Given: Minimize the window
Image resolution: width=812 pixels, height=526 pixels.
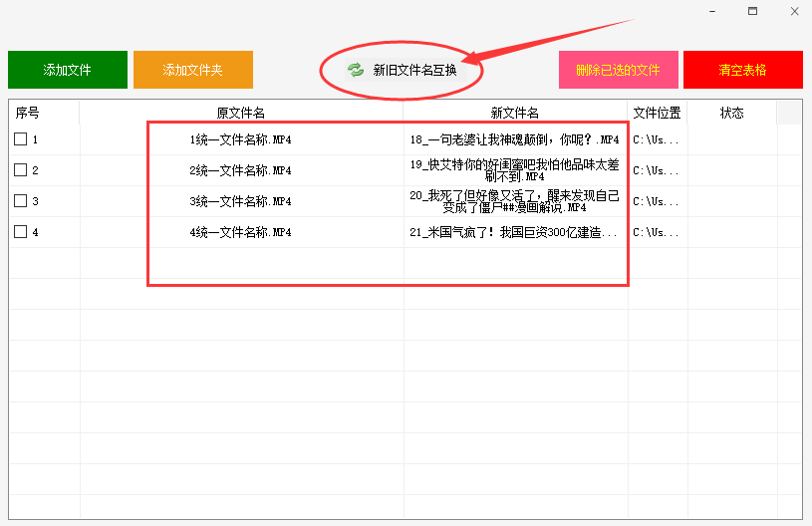Looking at the screenshot, I should point(712,11).
